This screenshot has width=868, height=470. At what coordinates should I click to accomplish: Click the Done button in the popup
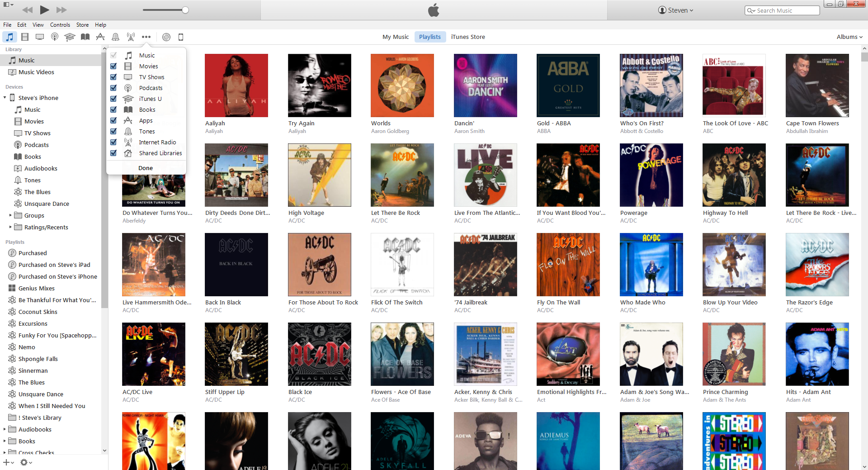coord(146,168)
